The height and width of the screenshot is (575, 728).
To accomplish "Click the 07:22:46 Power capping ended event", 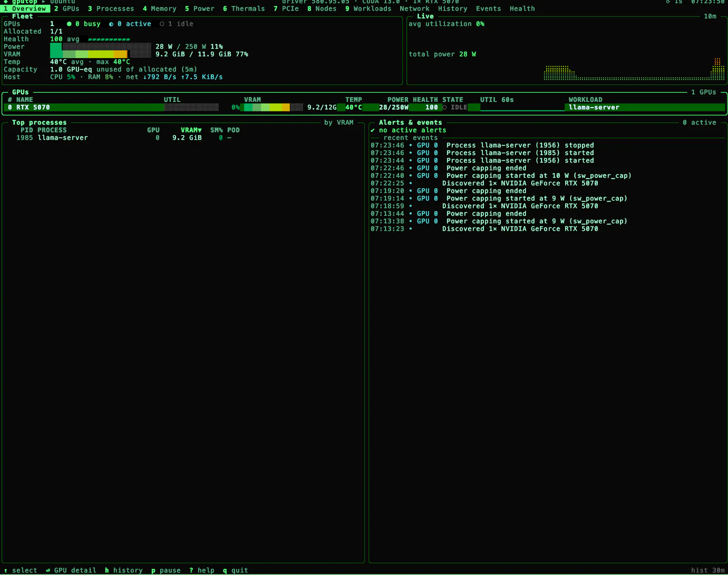I will point(449,168).
